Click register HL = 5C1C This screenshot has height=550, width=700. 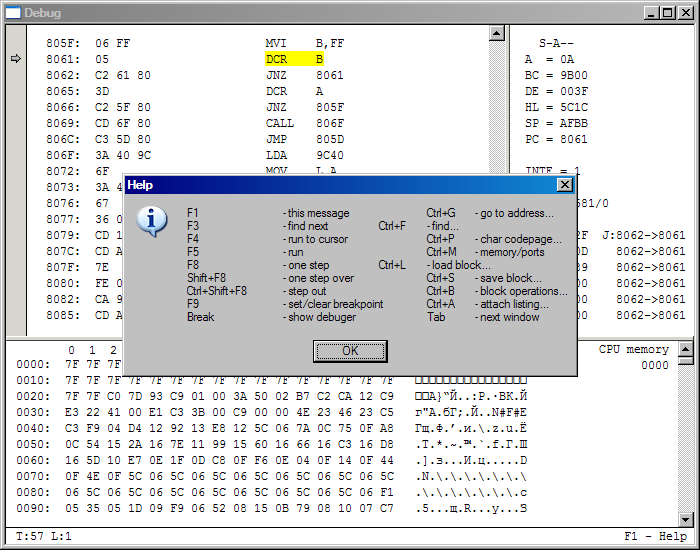click(556, 108)
